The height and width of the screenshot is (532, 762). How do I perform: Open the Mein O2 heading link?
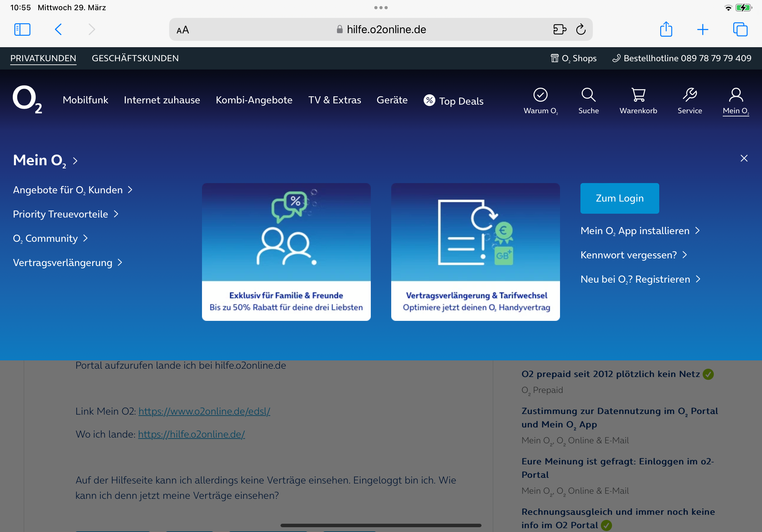pyautogui.click(x=45, y=160)
